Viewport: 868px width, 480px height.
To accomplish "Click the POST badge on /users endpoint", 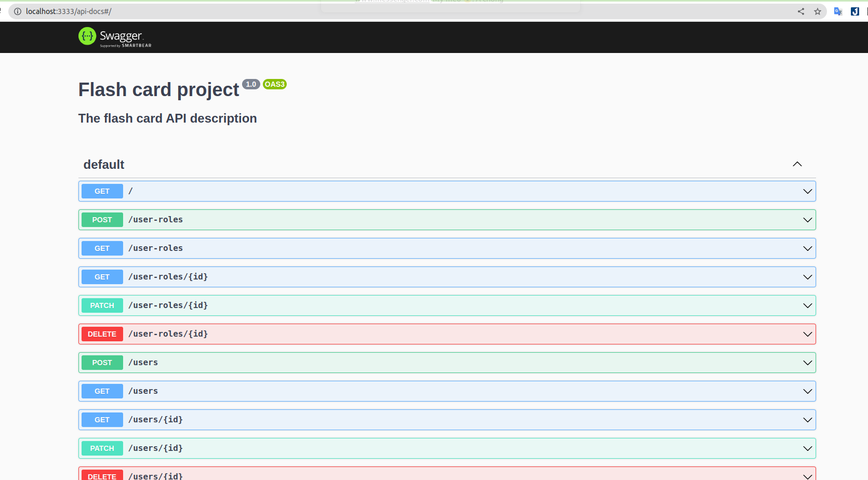I will tap(102, 362).
